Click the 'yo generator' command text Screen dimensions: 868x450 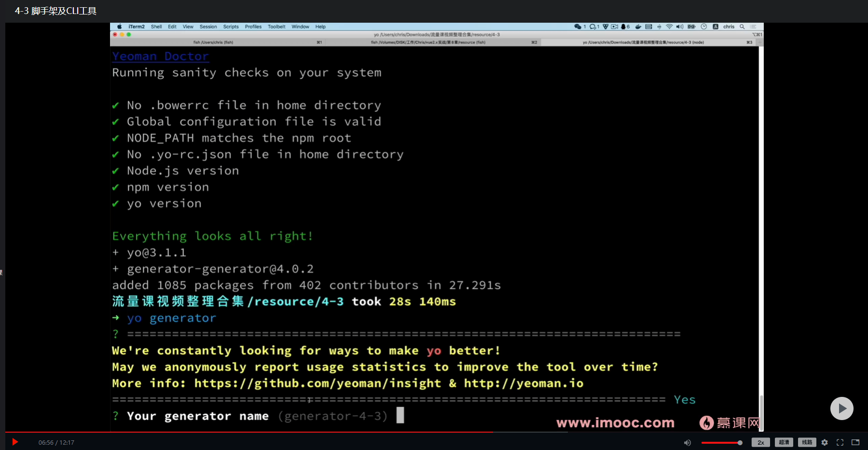[x=171, y=318]
